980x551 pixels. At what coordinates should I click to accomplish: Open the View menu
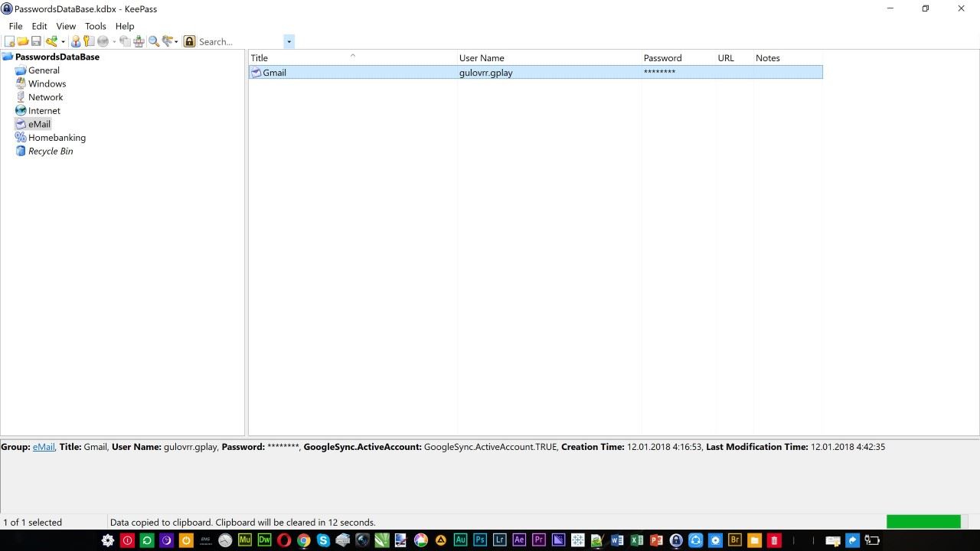pyautogui.click(x=66, y=26)
